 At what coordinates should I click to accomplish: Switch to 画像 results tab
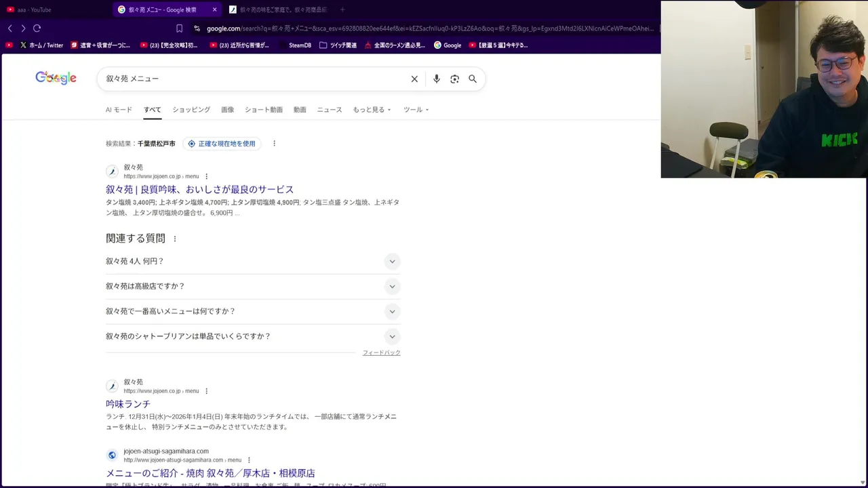point(228,110)
